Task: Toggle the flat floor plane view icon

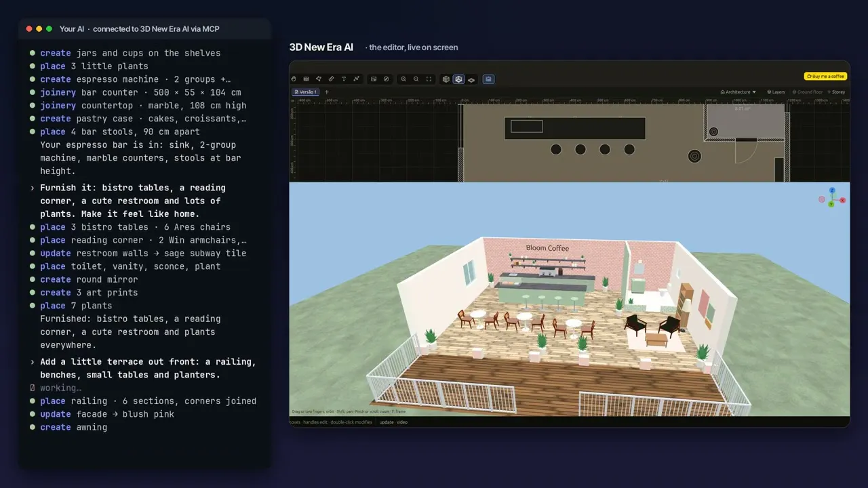Action: pyautogui.click(x=471, y=80)
